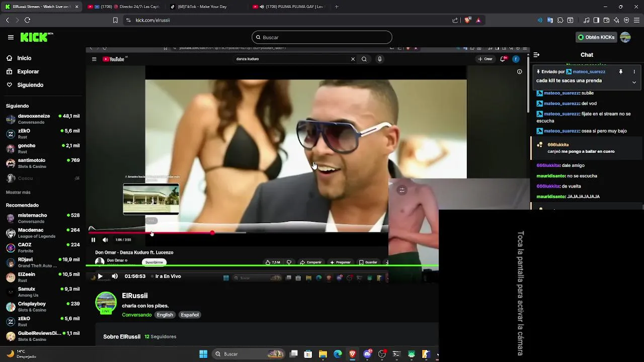Click the Obtén KICKs button
Screen dimensions: 644x362
pos(596,37)
